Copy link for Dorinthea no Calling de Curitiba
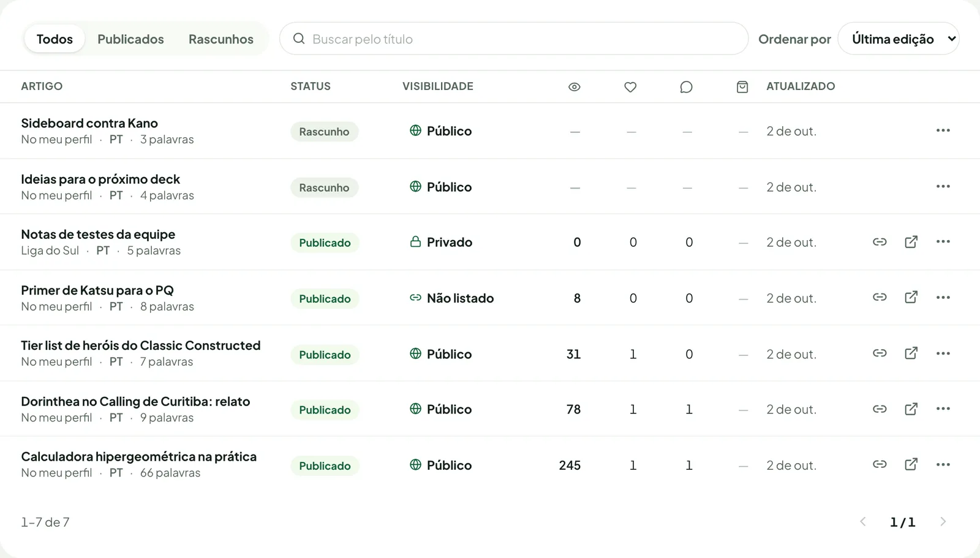This screenshot has width=980, height=558. [x=880, y=409]
